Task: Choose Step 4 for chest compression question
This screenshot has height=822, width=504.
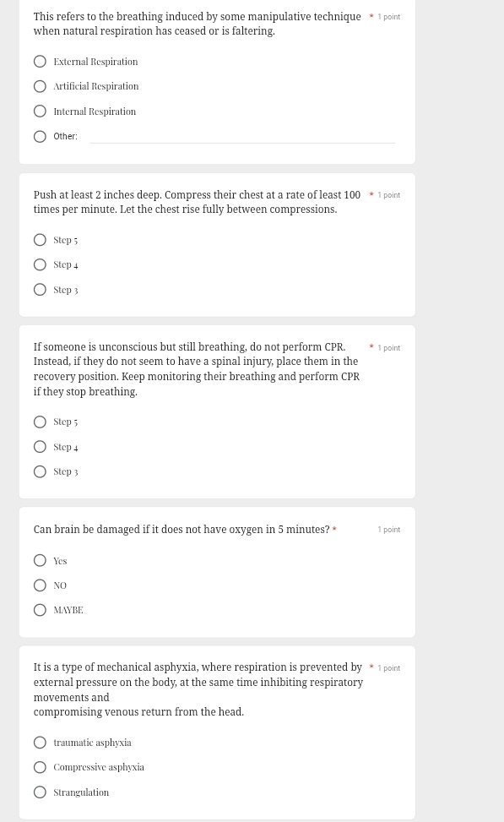Action: 40,264
